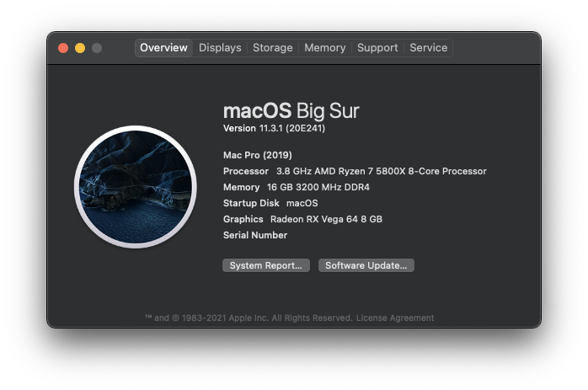This screenshot has height=390, width=588.
Task: Click the 1983-2021 Apple Inc. copyright text
Action: click(x=249, y=318)
